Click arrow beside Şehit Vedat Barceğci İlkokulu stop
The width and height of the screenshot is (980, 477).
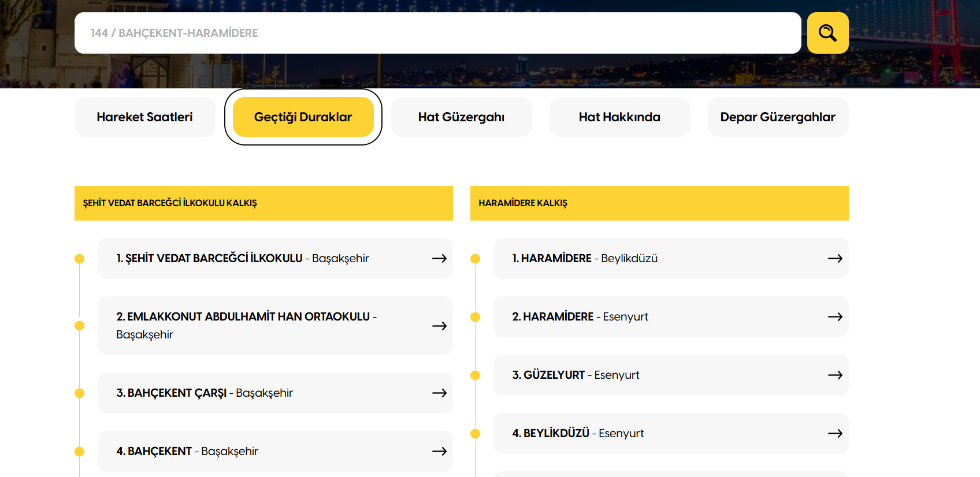[x=439, y=258]
